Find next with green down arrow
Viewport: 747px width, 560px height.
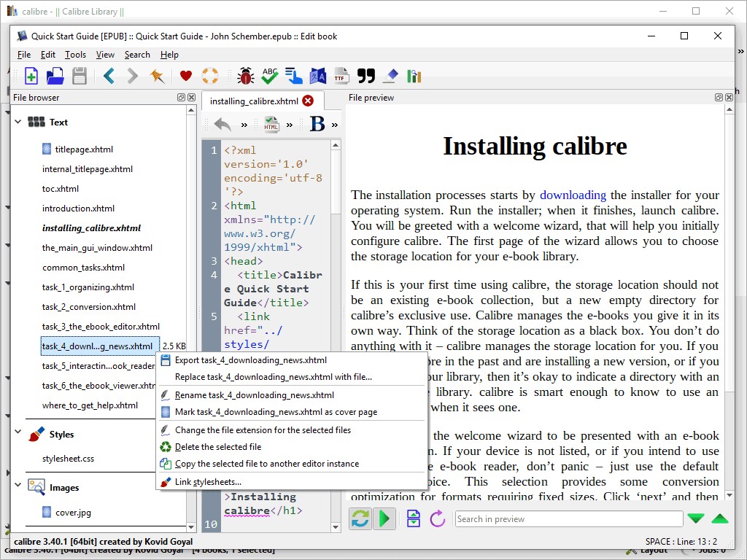coord(696,518)
